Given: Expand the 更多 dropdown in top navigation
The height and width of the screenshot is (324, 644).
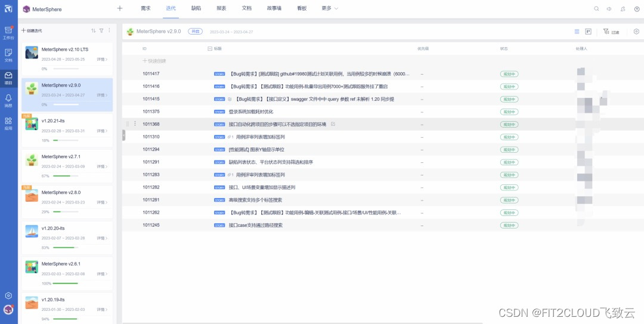Looking at the screenshot, I should tap(330, 8).
